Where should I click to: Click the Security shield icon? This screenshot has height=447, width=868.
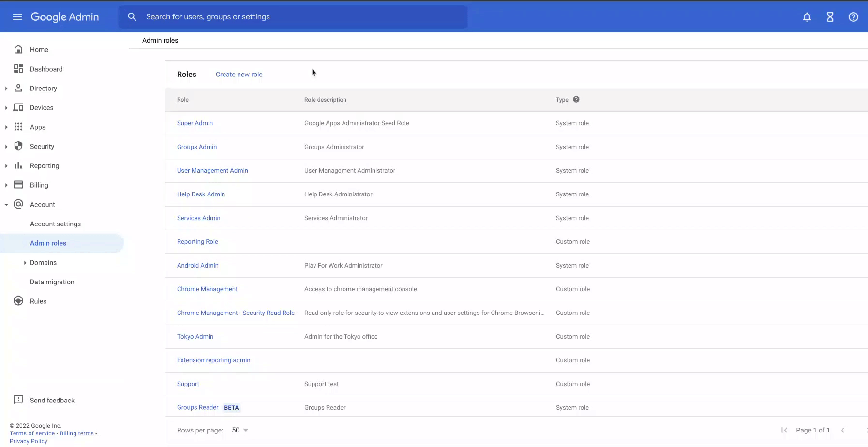(x=18, y=146)
